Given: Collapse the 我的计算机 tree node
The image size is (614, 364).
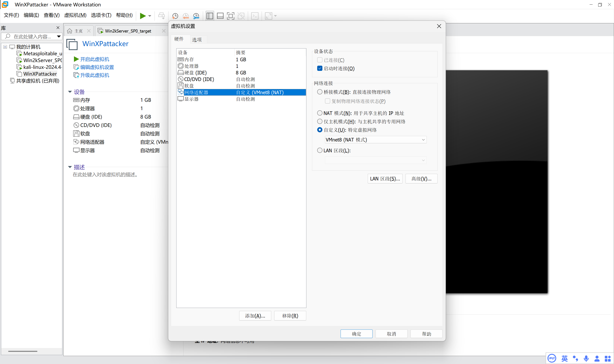Looking at the screenshot, I should tap(5, 47).
